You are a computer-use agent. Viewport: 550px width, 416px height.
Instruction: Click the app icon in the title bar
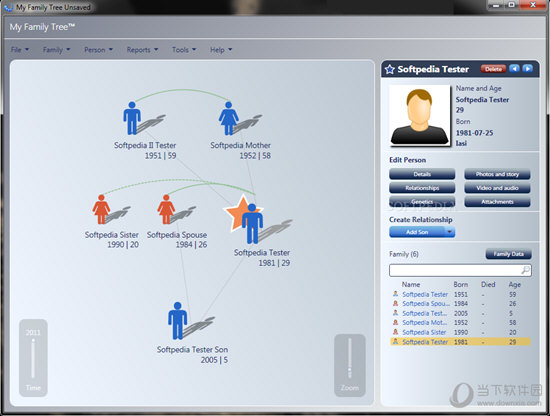click(8, 7)
